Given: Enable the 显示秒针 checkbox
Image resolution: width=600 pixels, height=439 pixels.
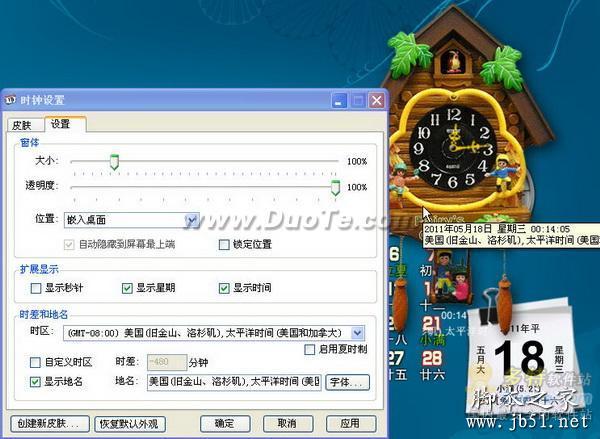Looking at the screenshot, I should pyautogui.click(x=36, y=288).
